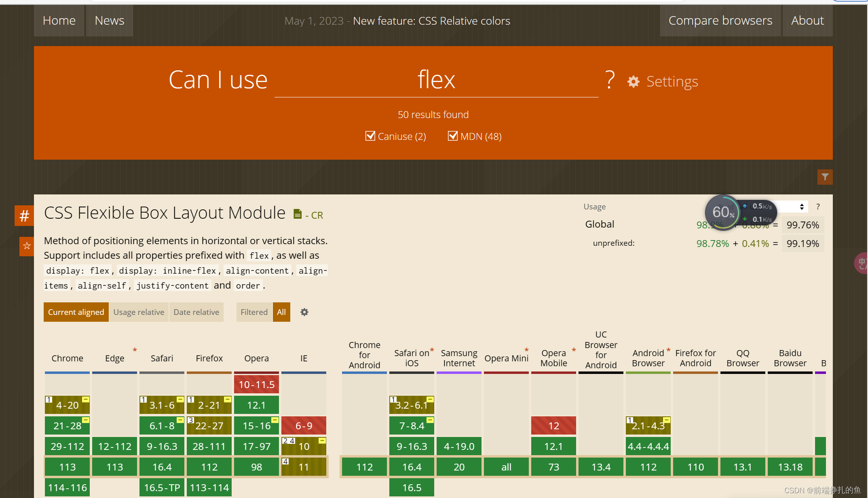The width and height of the screenshot is (868, 498).
Task: Star the CSS Flexible Box feature
Action: (x=27, y=246)
